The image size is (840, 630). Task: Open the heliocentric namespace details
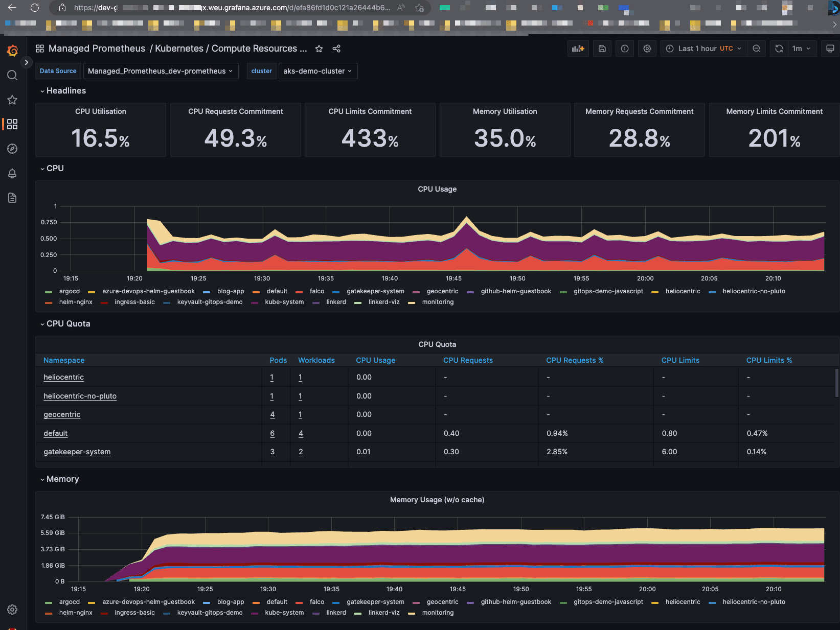(x=63, y=377)
